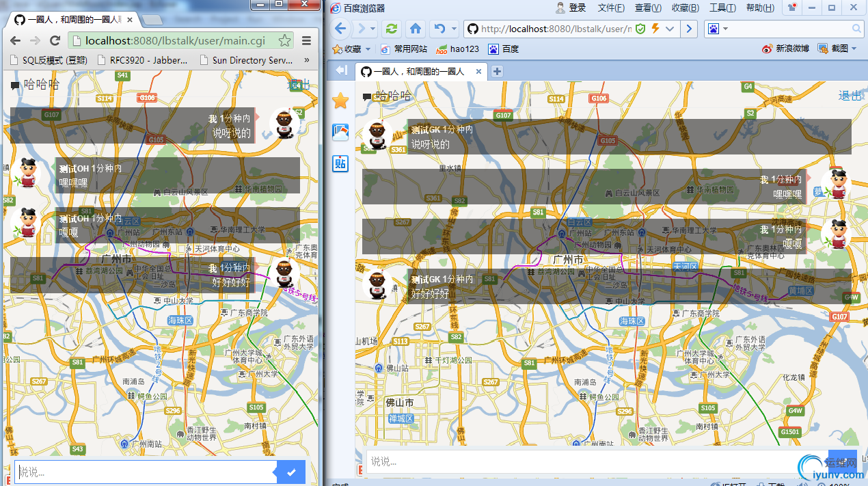
Task: Click 我 avatar beside 嘎嘎 in Baidu browser
Action: (x=836, y=236)
